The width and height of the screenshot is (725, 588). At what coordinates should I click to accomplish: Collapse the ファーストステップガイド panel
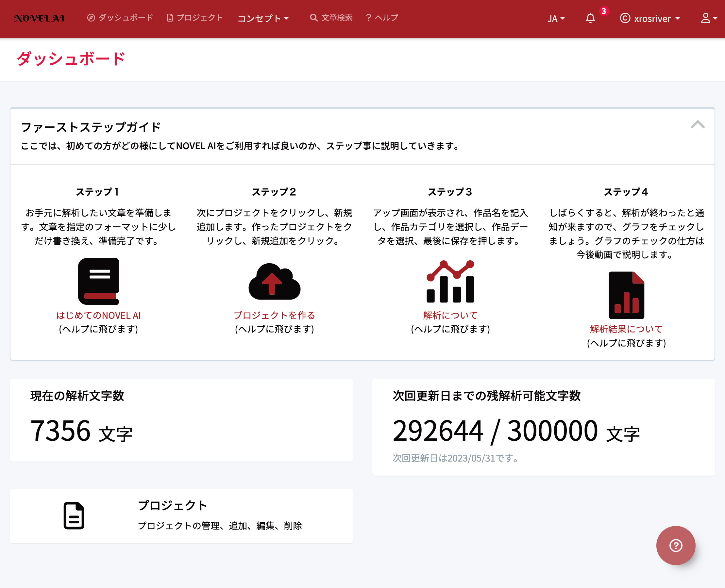coord(698,125)
